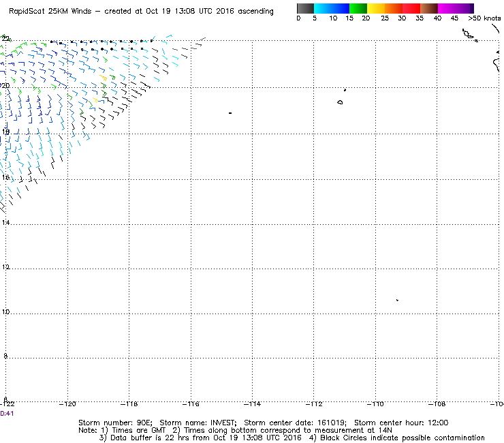The height and width of the screenshot is (443, 504).
Task: Pick the brown 35-40 knots color segment
Action: (x=429, y=8)
